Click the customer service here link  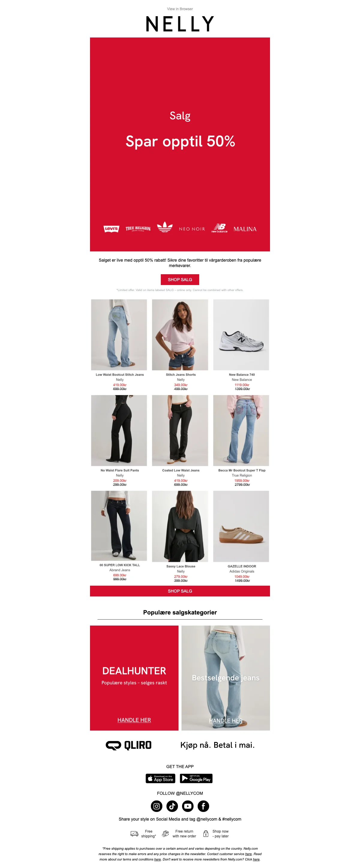coord(248,854)
